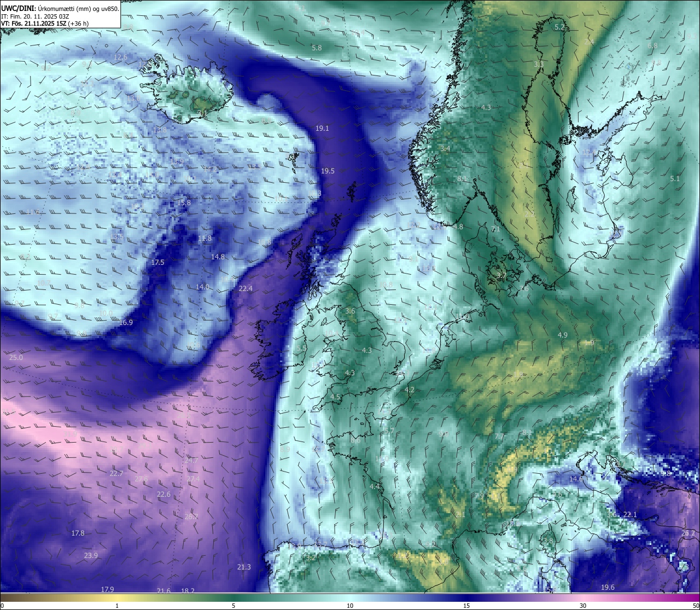Click the 26.2 value label
The width and height of the screenshot is (700, 610).
pos(688,533)
